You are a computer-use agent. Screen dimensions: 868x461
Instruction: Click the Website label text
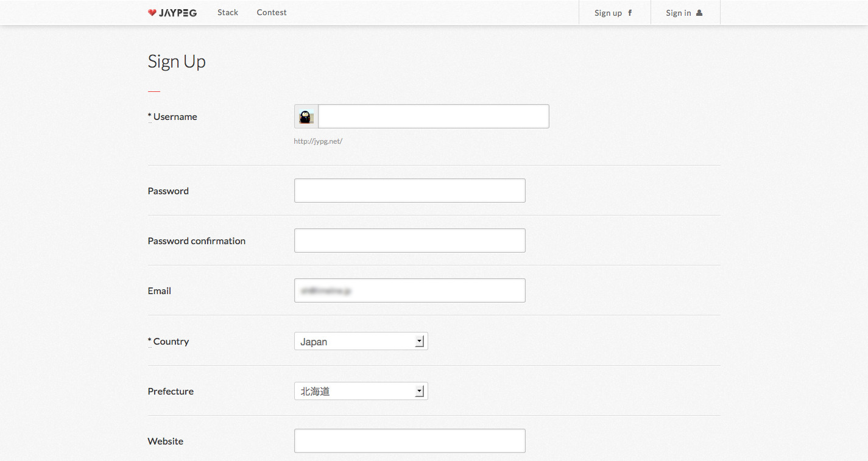pos(165,442)
